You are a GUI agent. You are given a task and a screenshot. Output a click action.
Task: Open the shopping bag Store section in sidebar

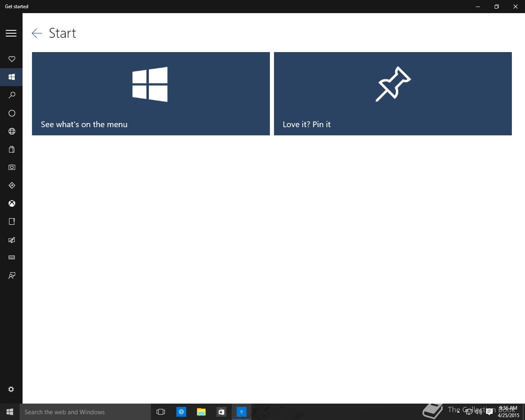[11, 149]
